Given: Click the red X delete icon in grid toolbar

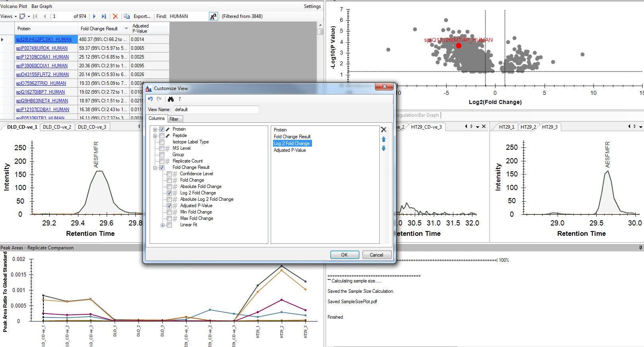Looking at the screenshot, I should 115,16.
